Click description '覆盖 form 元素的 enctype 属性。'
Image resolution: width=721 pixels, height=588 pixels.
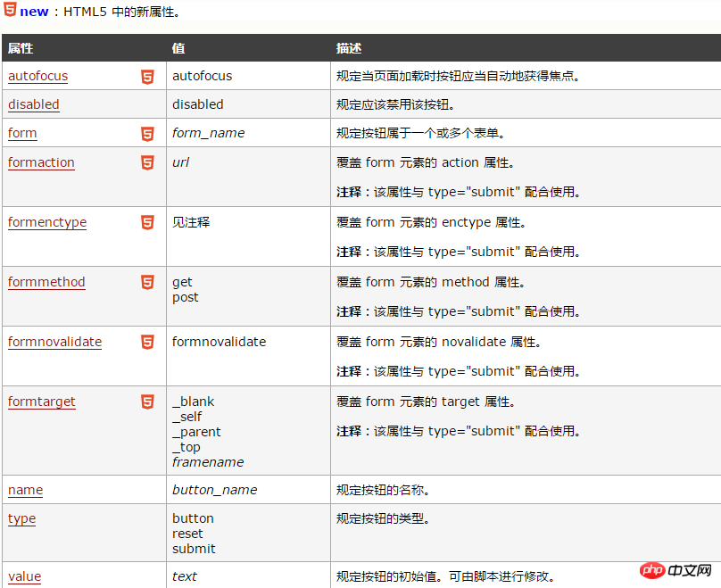(431, 222)
